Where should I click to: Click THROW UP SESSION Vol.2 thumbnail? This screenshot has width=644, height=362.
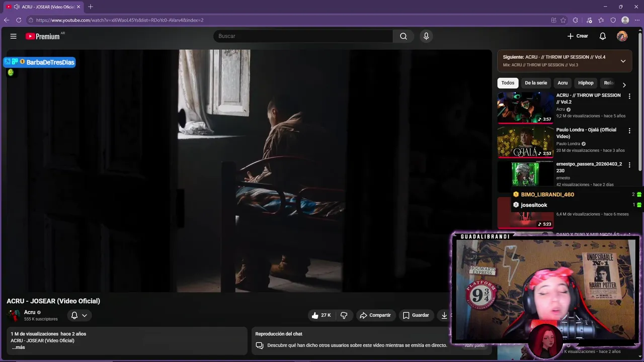pyautogui.click(x=525, y=107)
